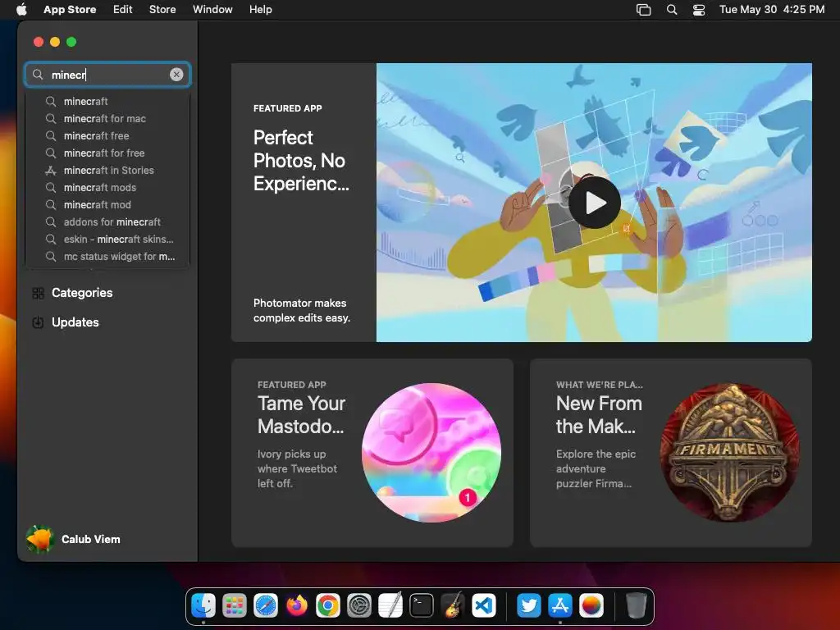Click the Calub Viem account avatar
The width and height of the screenshot is (840, 630).
40,539
